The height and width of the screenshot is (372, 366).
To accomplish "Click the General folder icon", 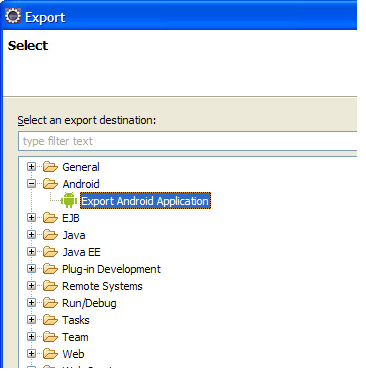I will click(x=50, y=166).
